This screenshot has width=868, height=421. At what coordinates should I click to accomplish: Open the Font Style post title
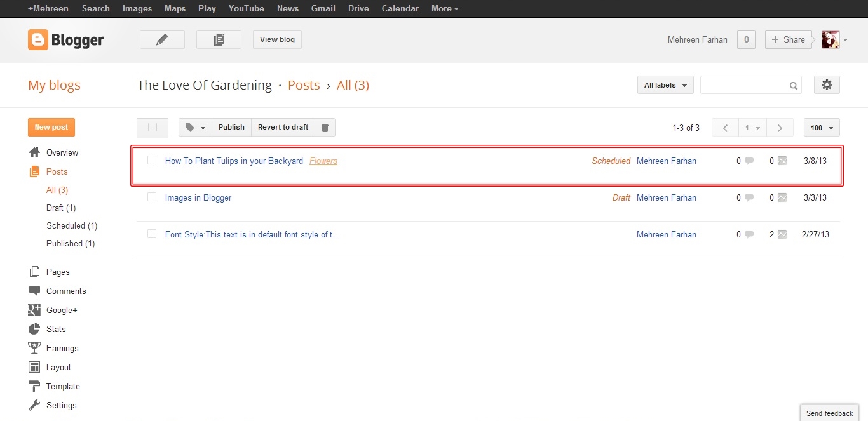(x=252, y=234)
